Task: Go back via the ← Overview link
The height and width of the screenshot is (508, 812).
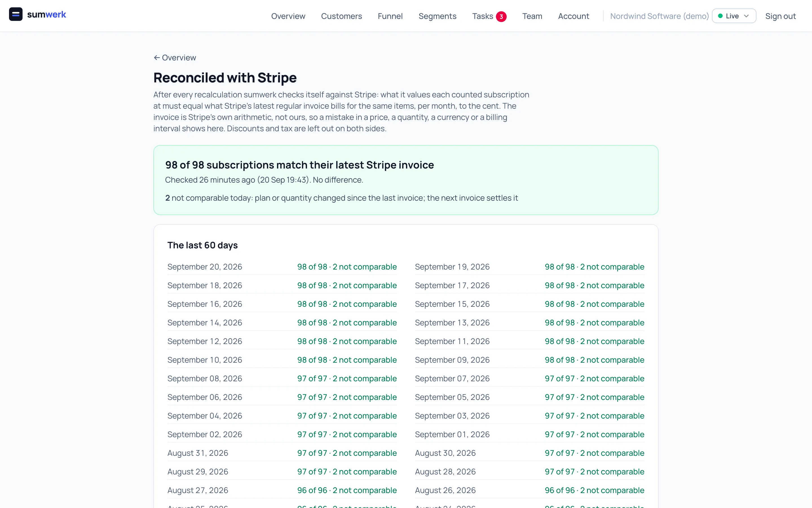Action: click(175, 58)
